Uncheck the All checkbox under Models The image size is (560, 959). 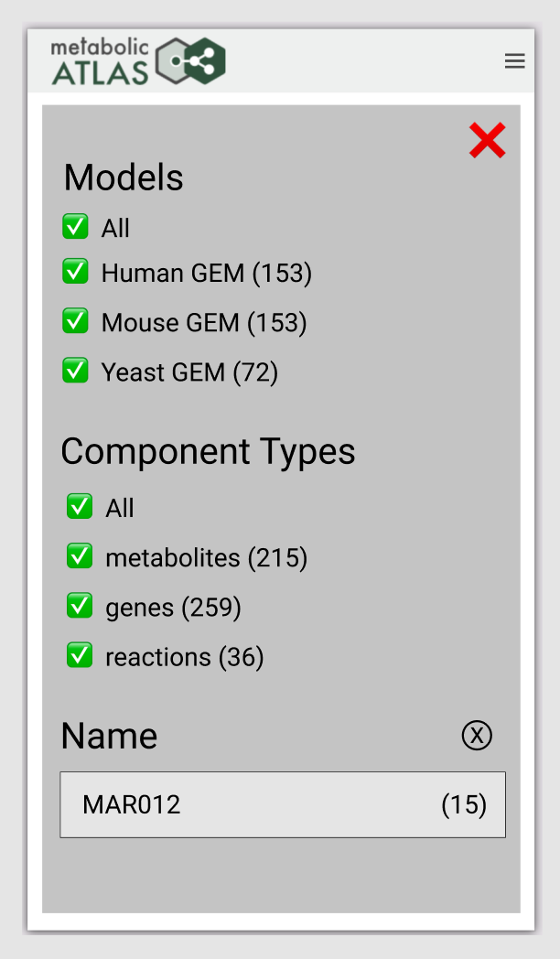(75, 226)
